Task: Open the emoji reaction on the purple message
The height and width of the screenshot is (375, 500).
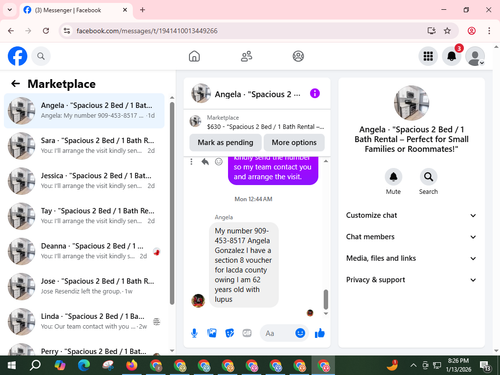Action: click(x=219, y=162)
